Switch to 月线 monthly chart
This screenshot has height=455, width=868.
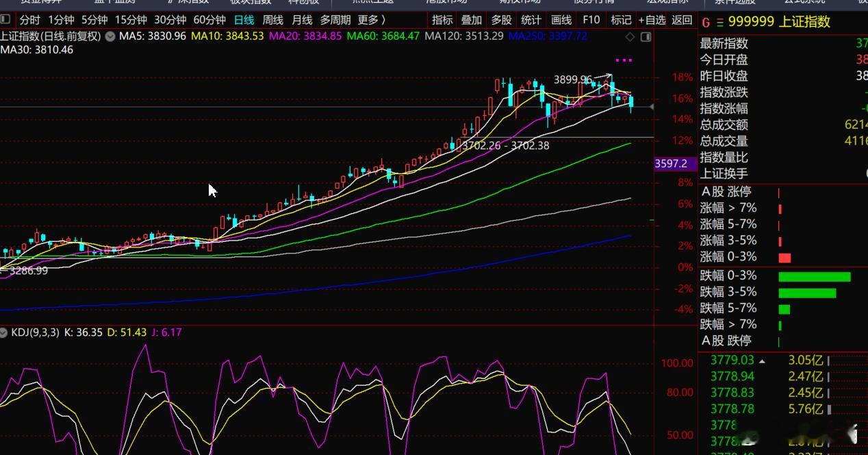(301, 20)
